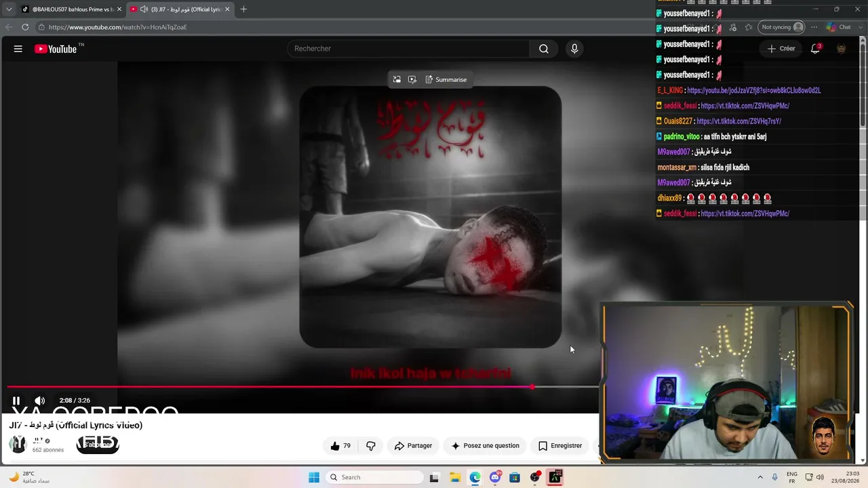Open the weather widget showing 28°C
Image resolution: width=868 pixels, height=488 pixels.
click(x=30, y=477)
